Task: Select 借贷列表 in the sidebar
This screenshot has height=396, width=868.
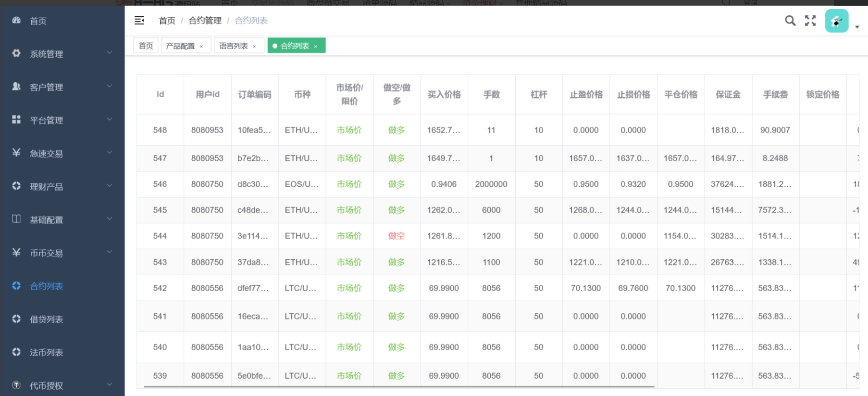Action: click(x=46, y=319)
